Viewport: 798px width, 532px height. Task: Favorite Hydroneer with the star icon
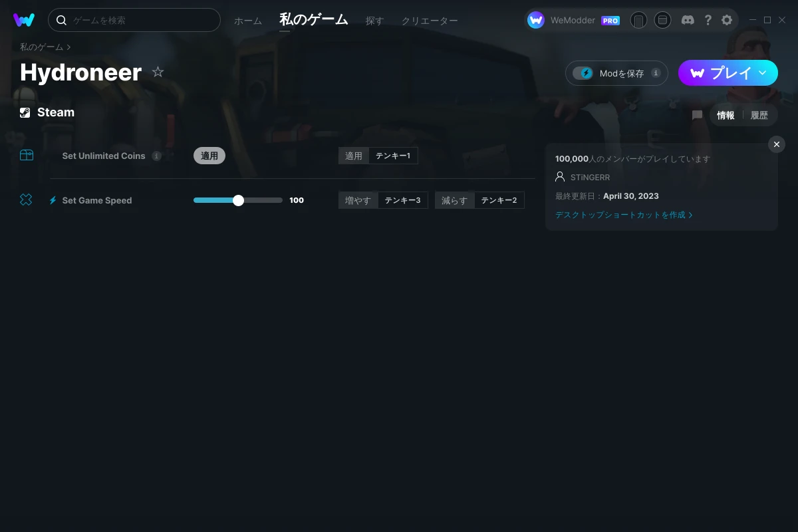click(158, 72)
